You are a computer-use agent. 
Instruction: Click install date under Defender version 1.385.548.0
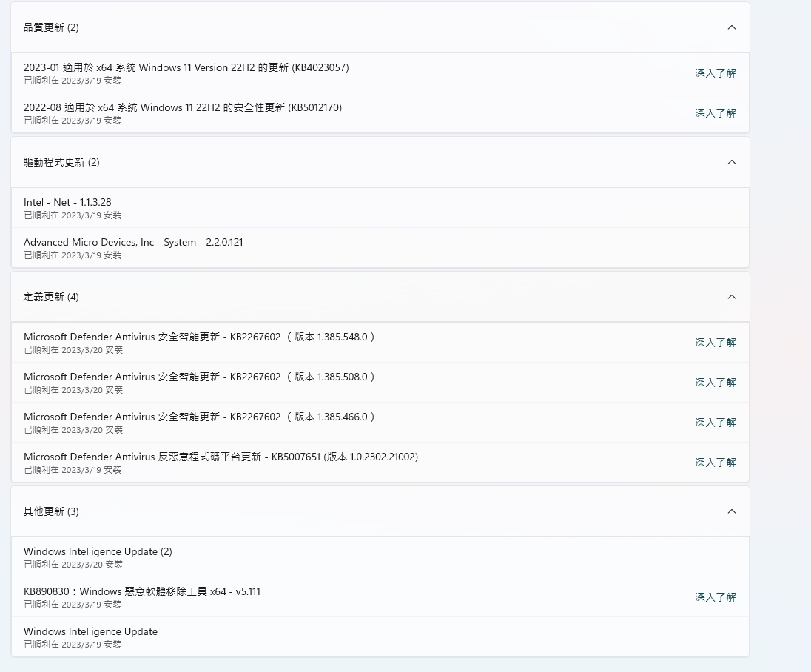pos(73,350)
